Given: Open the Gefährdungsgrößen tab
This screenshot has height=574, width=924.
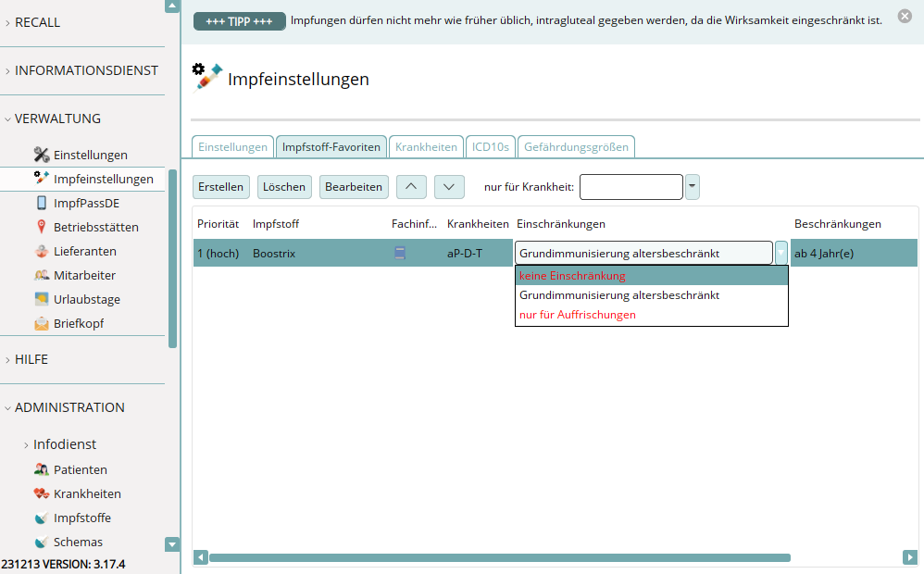Looking at the screenshot, I should point(576,147).
